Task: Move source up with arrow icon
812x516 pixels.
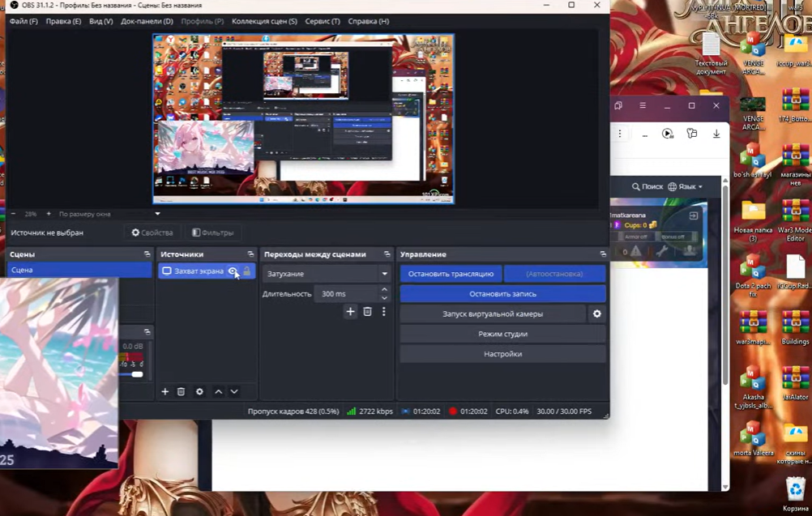Action: 219,392
